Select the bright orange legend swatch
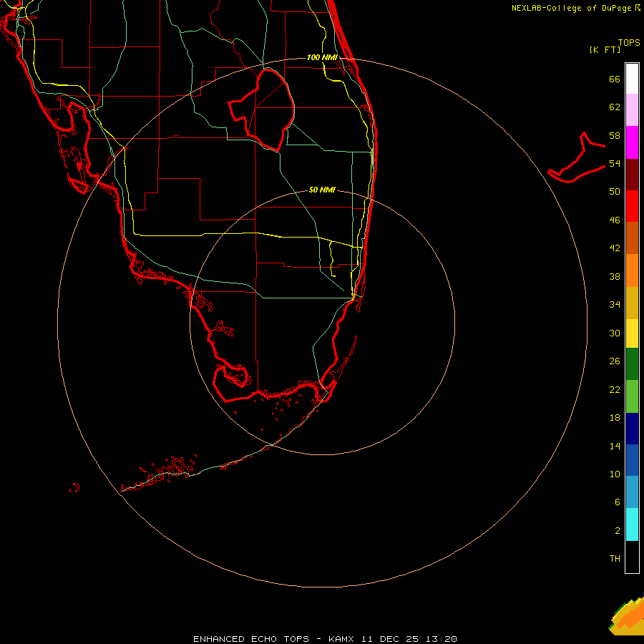 [632, 270]
